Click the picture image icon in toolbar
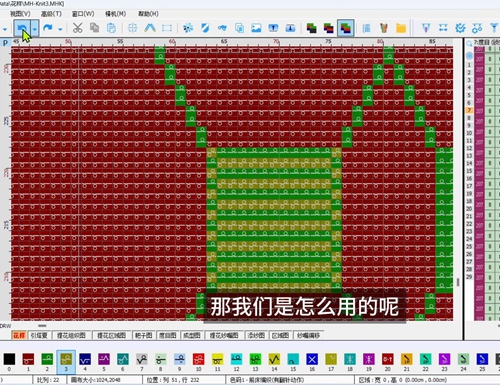This screenshot has height=385, width=500. 256,28
